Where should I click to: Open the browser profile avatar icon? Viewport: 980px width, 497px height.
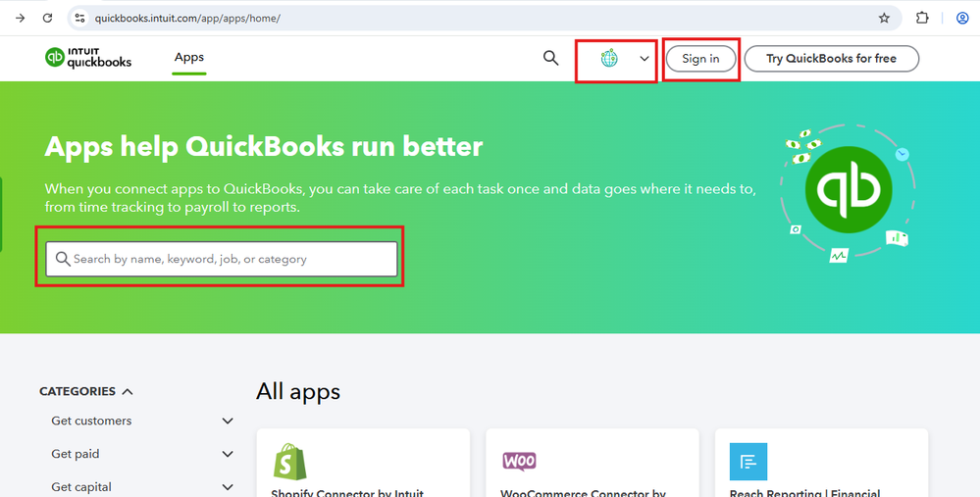click(962, 18)
